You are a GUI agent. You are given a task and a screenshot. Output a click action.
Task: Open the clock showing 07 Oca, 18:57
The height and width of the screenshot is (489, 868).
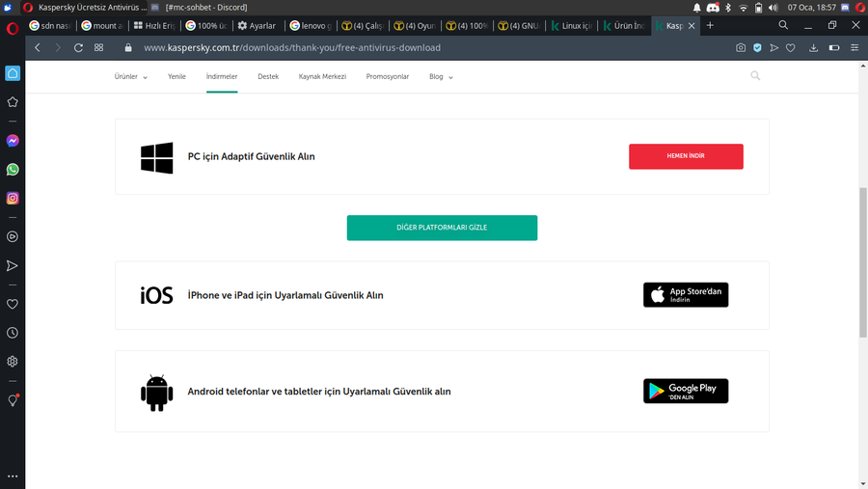point(811,8)
